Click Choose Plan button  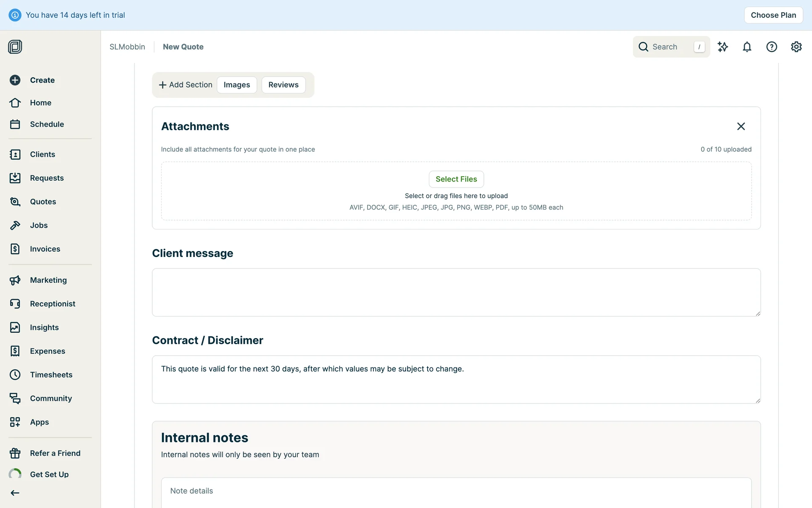(773, 15)
